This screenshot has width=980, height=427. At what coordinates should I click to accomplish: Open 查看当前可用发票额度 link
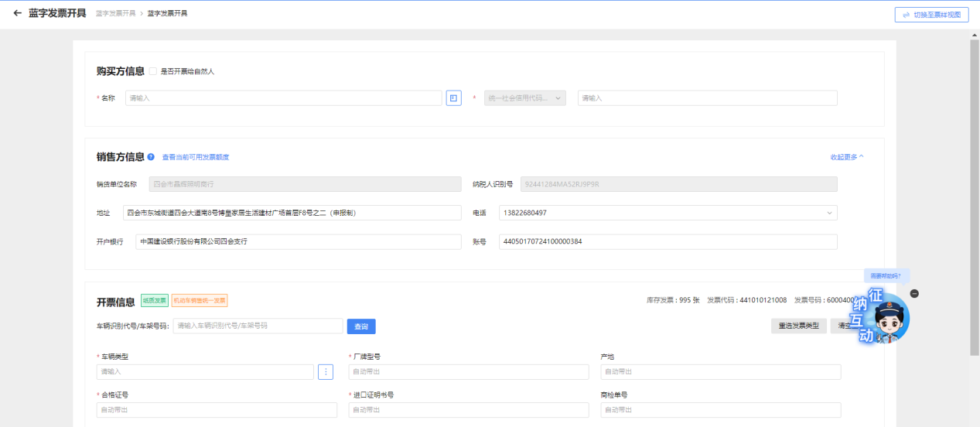[195, 157]
